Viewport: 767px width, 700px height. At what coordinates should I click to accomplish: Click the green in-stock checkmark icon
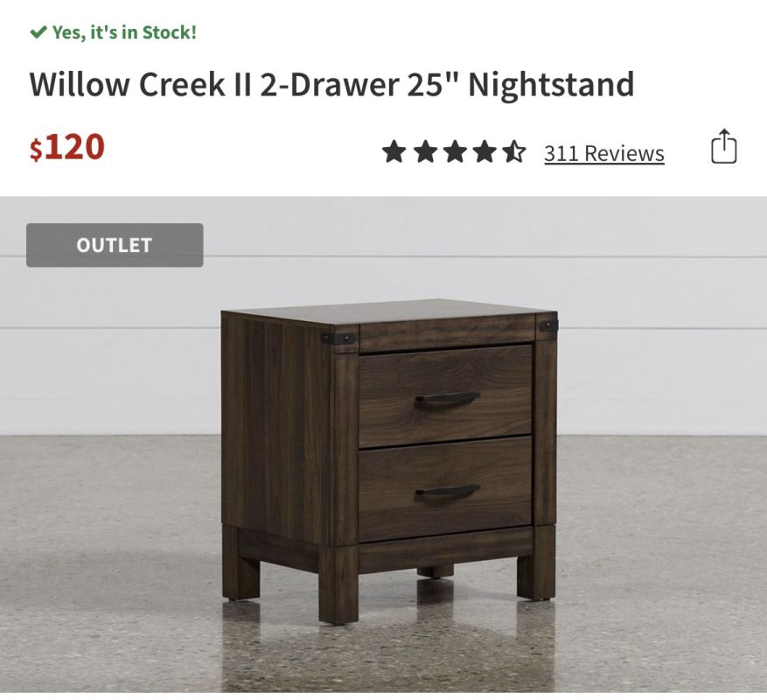click(38, 32)
